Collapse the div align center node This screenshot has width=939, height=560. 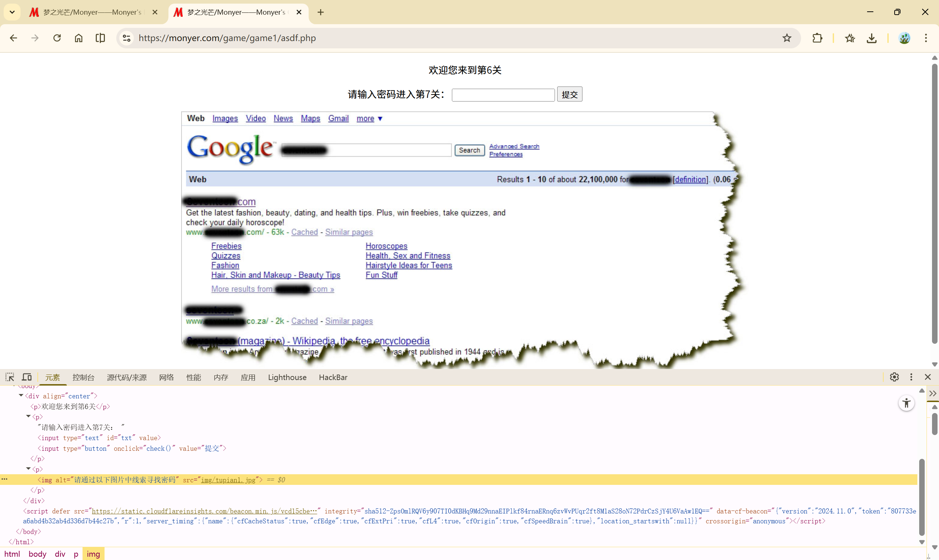click(21, 395)
